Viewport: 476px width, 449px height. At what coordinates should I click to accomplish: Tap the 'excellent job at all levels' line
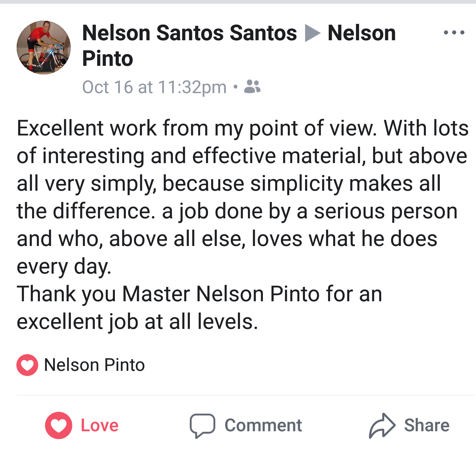137,322
